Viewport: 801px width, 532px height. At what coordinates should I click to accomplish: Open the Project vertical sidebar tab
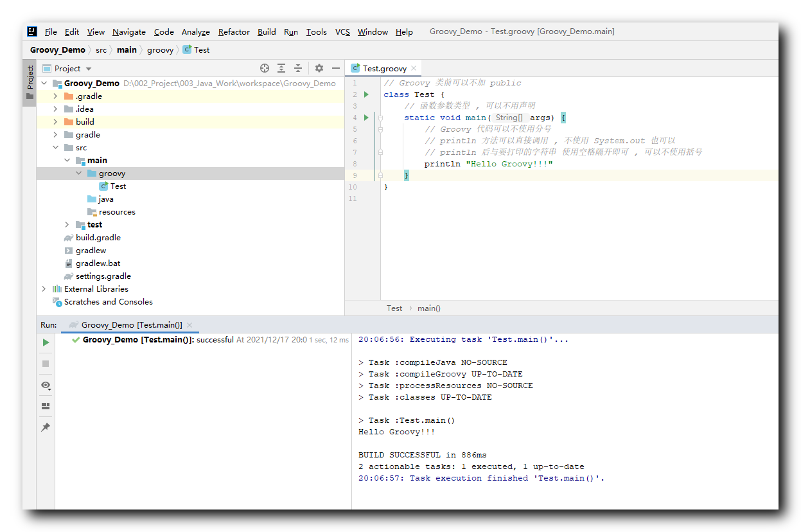[30, 77]
